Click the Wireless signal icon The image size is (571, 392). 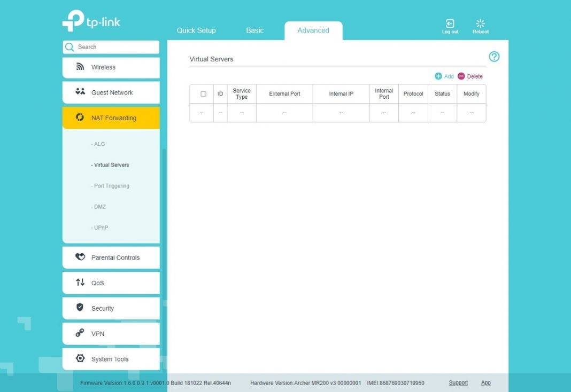pyautogui.click(x=80, y=67)
